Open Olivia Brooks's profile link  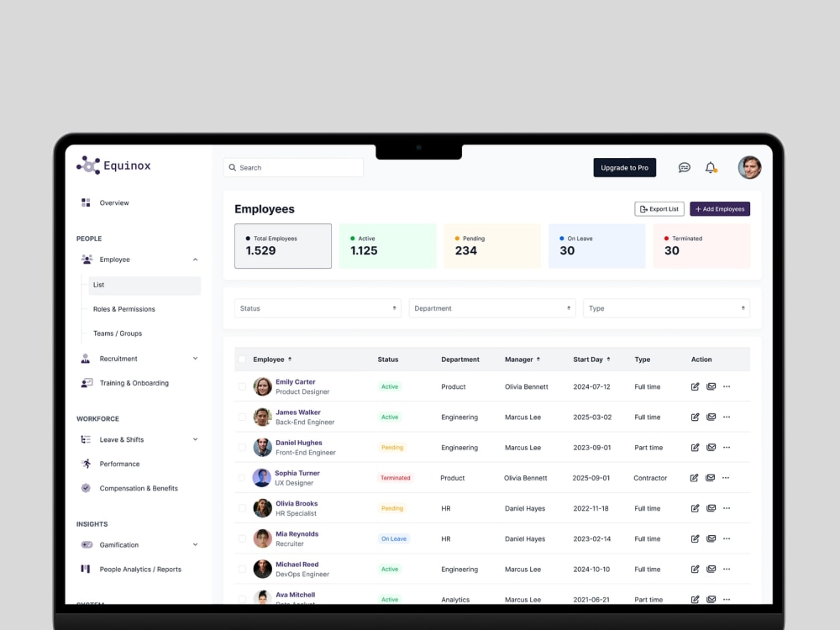(x=297, y=503)
